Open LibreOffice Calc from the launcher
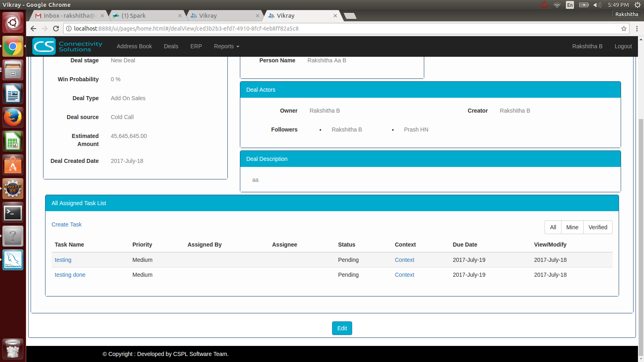Image resolution: width=644 pixels, height=362 pixels. click(13, 142)
